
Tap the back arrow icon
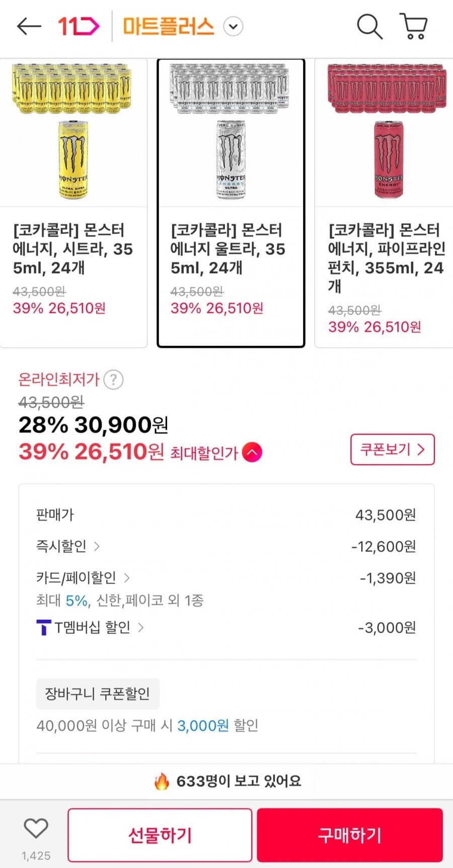click(x=29, y=26)
